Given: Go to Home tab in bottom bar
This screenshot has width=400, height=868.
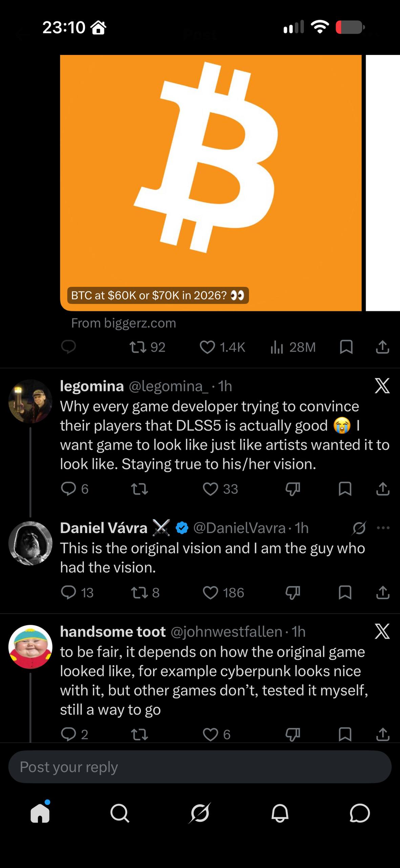Looking at the screenshot, I should click(x=40, y=812).
